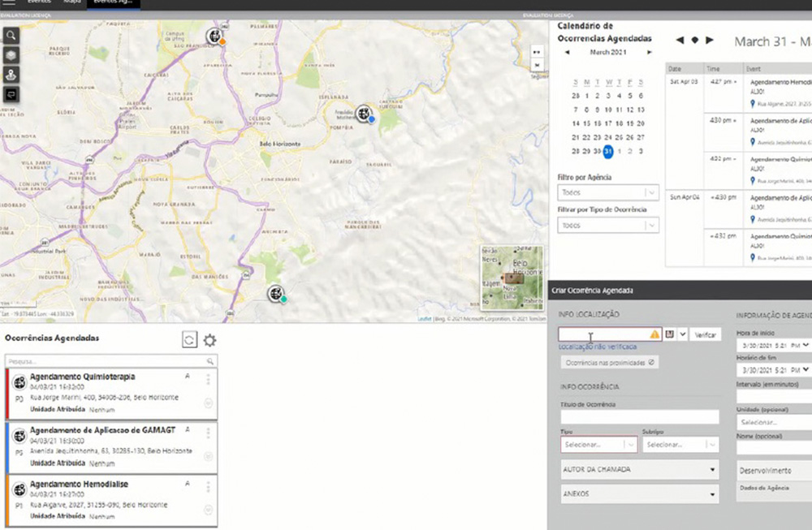Click the map search magnifier tool

(11, 36)
